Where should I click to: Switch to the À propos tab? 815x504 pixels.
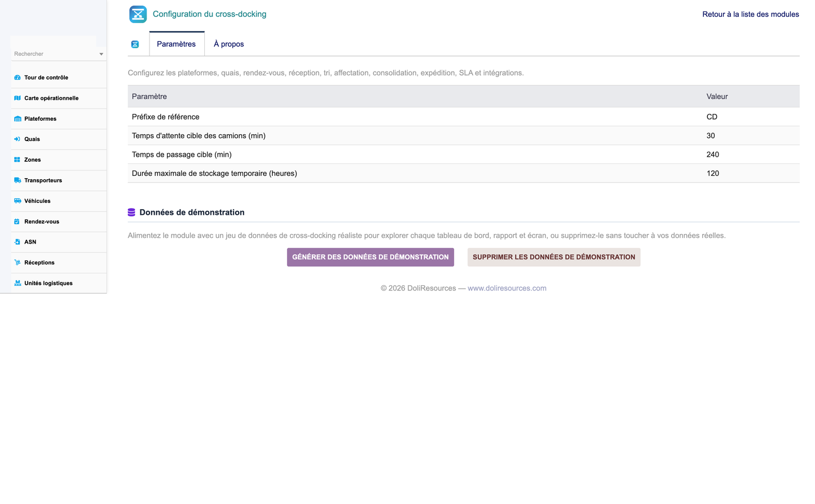[x=228, y=44]
